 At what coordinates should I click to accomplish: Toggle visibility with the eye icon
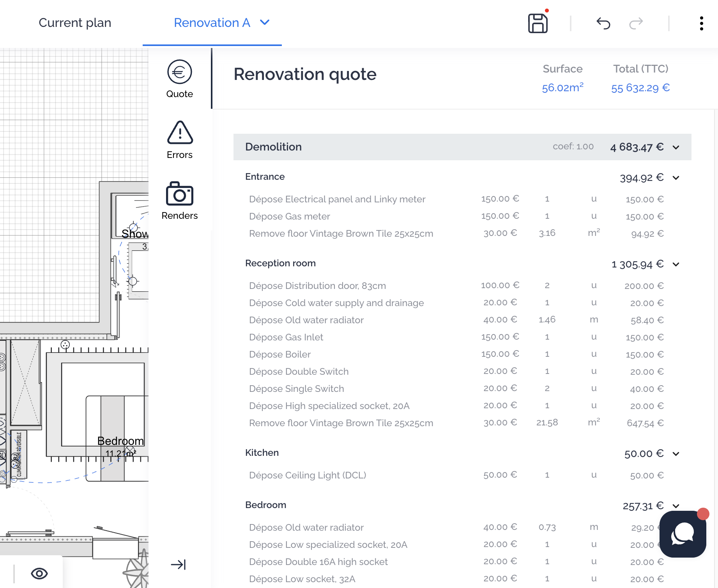39,574
